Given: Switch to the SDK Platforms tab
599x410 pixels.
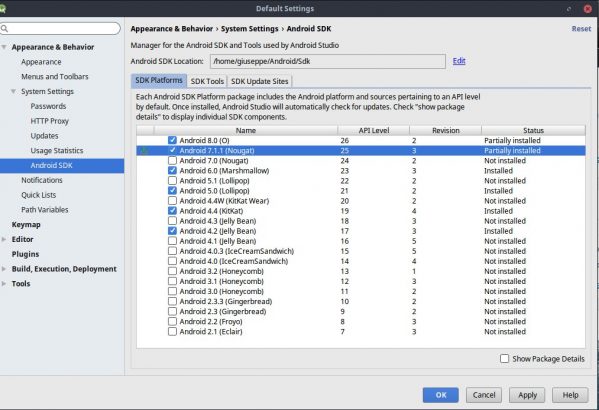Looking at the screenshot, I should pos(159,81).
